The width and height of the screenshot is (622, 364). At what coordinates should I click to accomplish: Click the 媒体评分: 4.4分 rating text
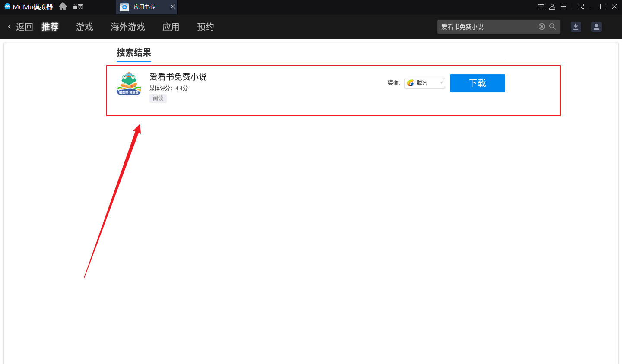168,88
